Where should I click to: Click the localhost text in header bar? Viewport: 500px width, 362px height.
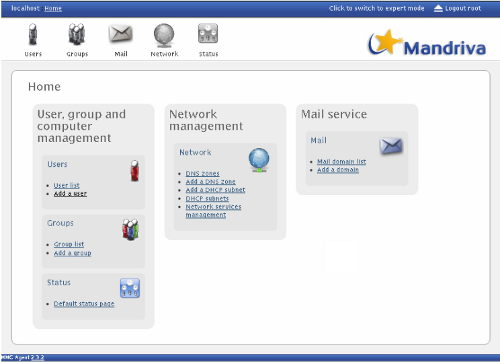(25, 8)
